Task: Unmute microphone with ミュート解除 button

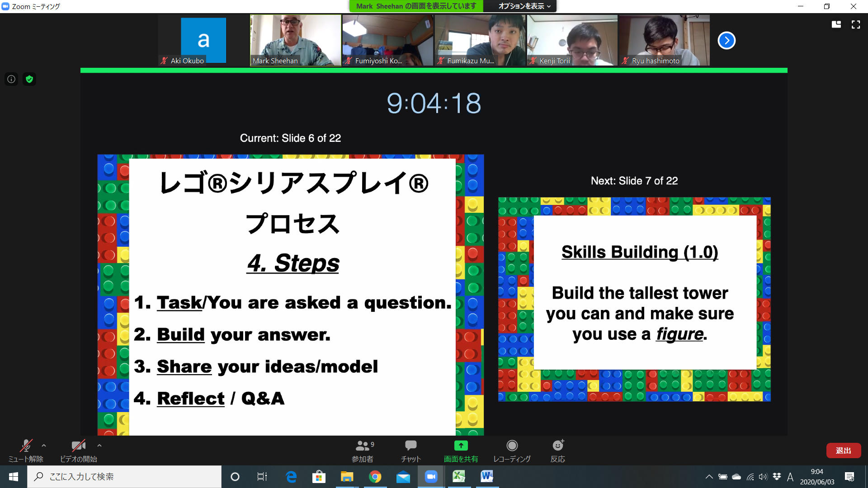Action: (26, 451)
